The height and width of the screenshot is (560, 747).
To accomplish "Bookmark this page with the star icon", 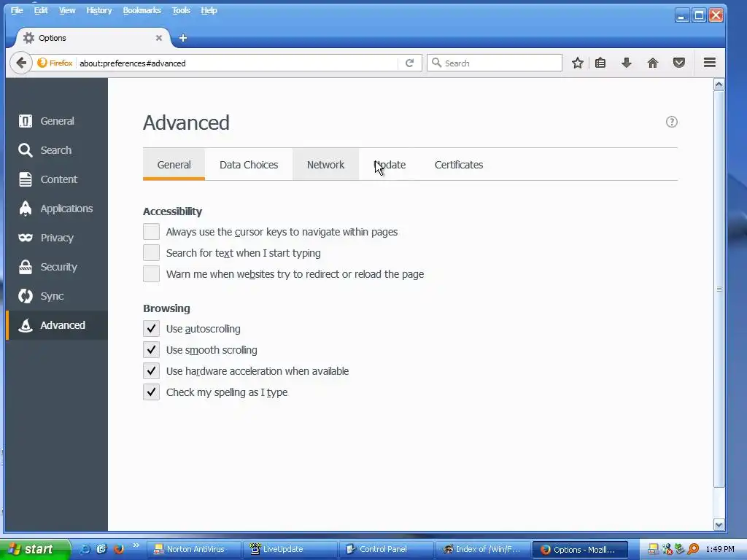I will [x=578, y=63].
